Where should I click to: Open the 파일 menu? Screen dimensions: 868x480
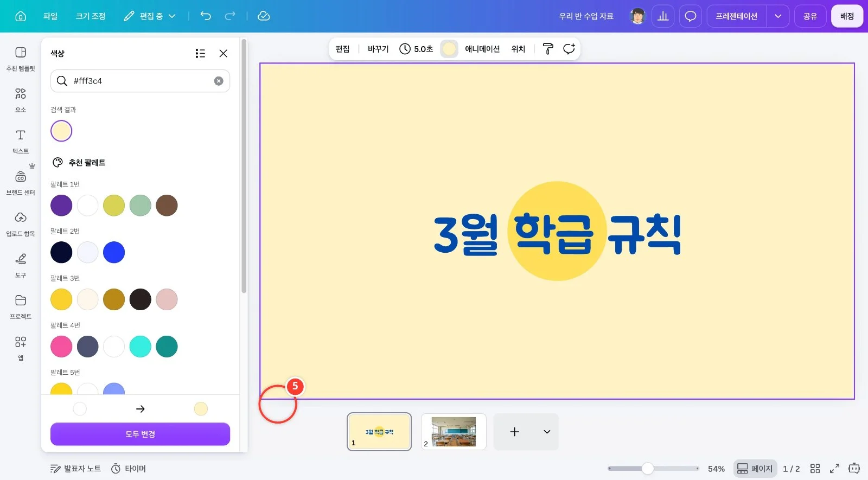50,16
